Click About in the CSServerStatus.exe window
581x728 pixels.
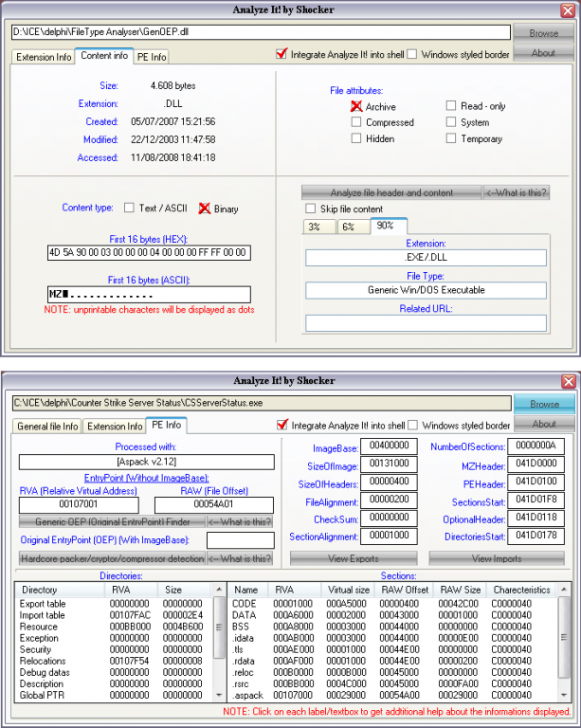pos(544,424)
